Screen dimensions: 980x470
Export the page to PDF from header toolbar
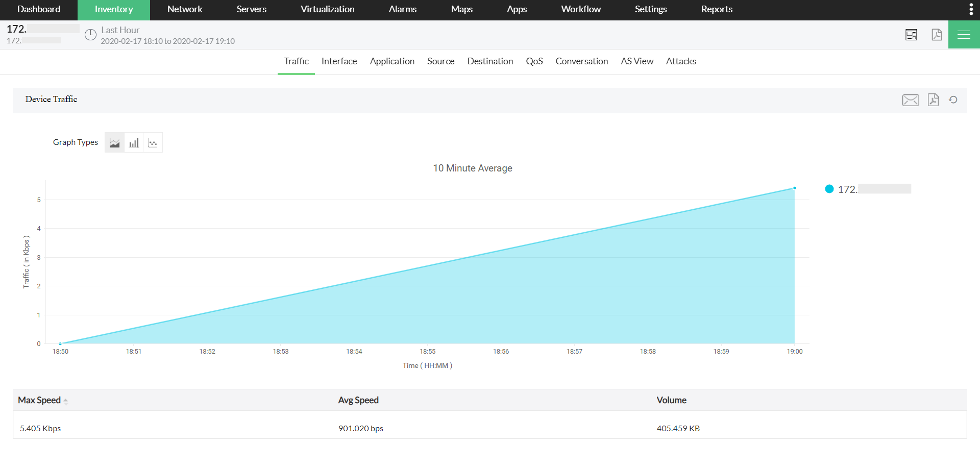click(x=937, y=34)
